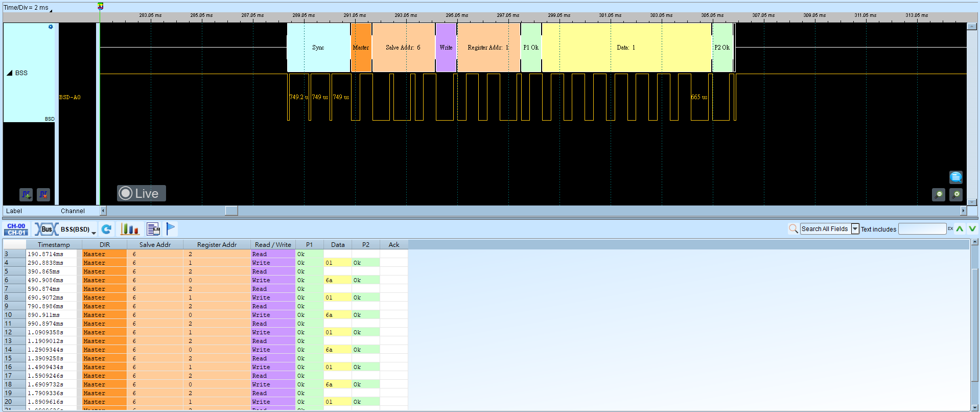Click the blue flag marker icon

(x=171, y=229)
